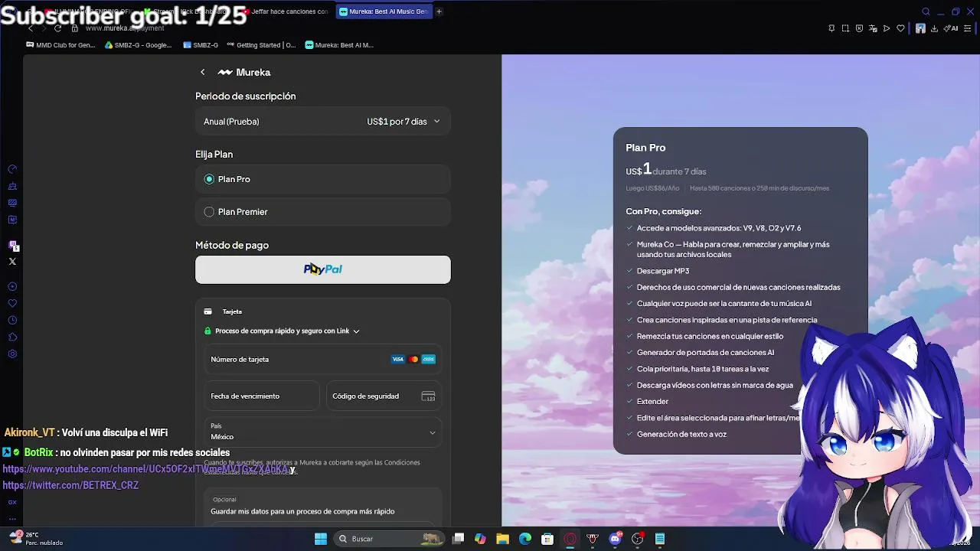Open the Twitch icon in Opera sidebar
This screenshot has height=551, width=980.
click(12, 245)
